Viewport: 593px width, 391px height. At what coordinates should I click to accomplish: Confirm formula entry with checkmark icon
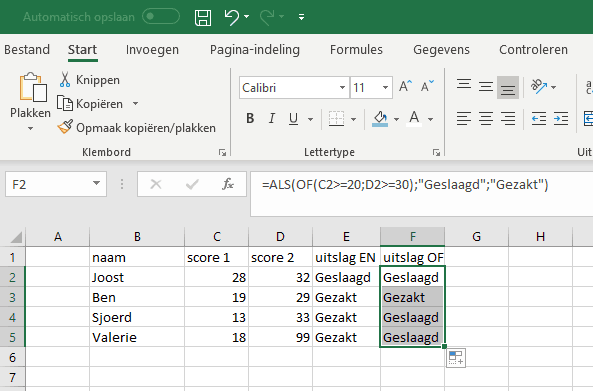tap(192, 184)
